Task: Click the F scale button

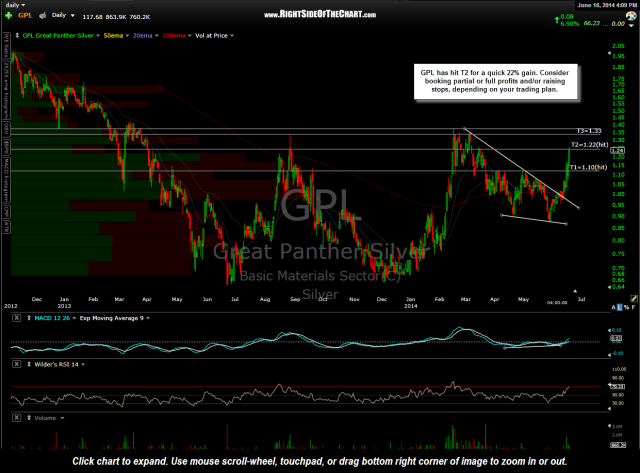Action: coord(633,307)
